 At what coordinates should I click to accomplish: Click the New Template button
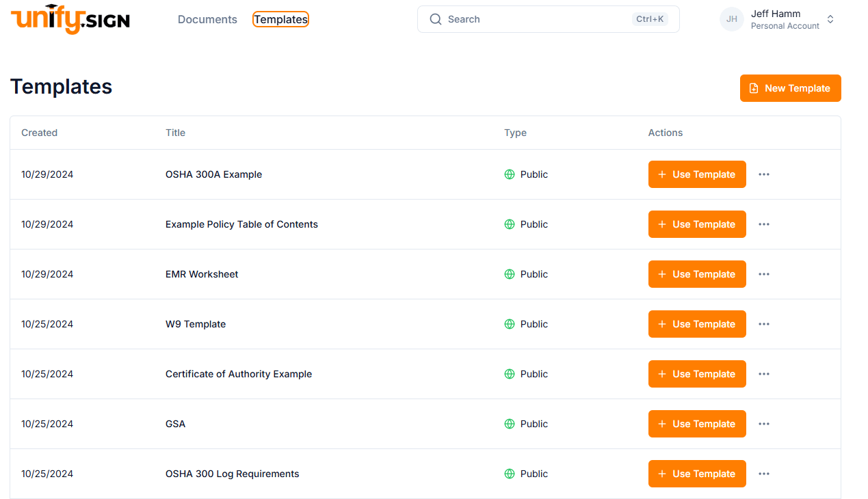[790, 87]
